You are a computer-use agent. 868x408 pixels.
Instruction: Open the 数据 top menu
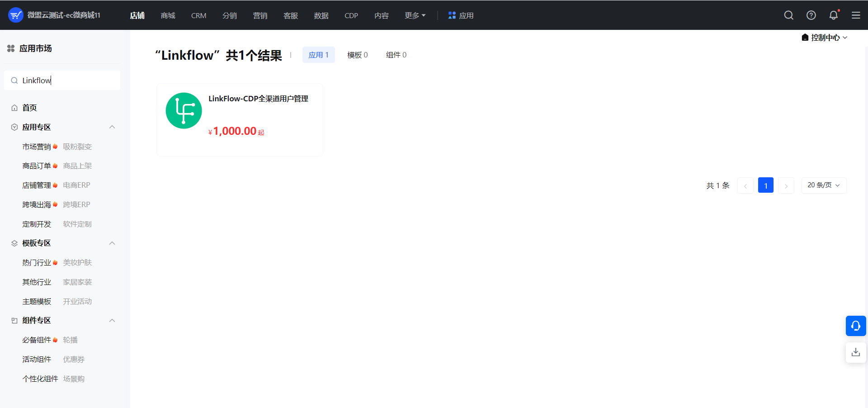pyautogui.click(x=321, y=15)
